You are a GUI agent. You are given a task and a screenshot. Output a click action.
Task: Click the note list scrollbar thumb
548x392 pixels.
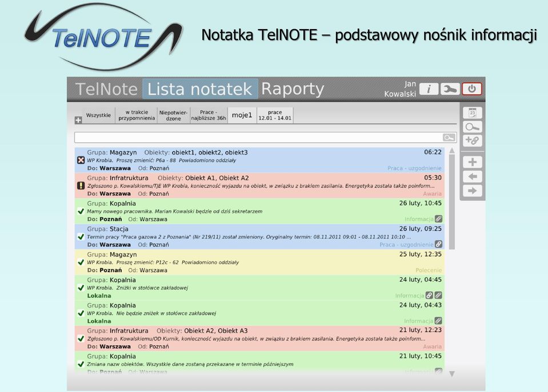pyautogui.click(x=452, y=202)
